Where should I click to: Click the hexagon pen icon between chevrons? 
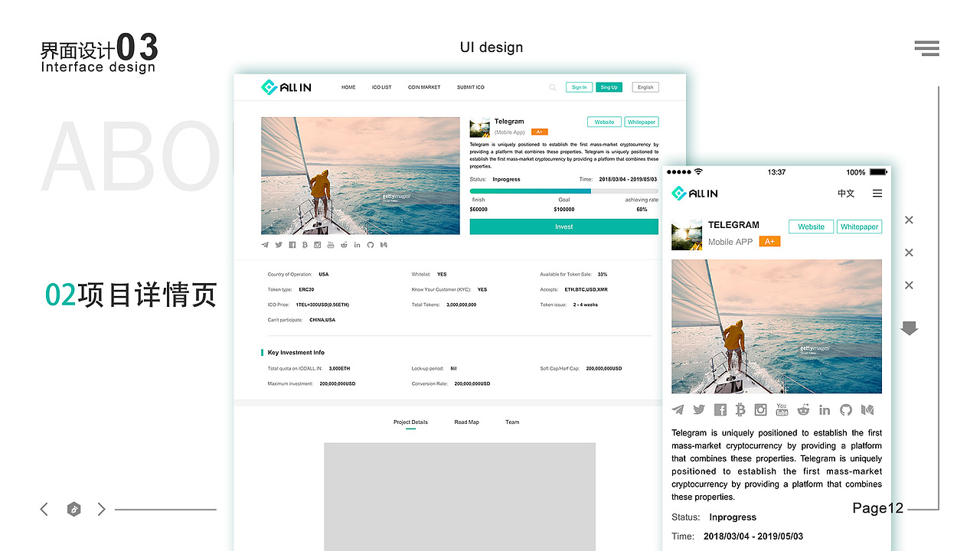coord(73,509)
